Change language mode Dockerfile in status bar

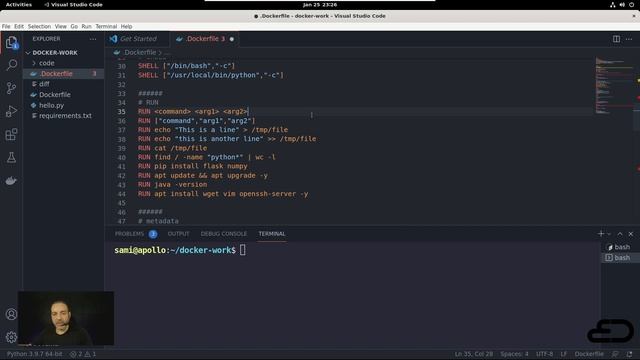click(589, 354)
